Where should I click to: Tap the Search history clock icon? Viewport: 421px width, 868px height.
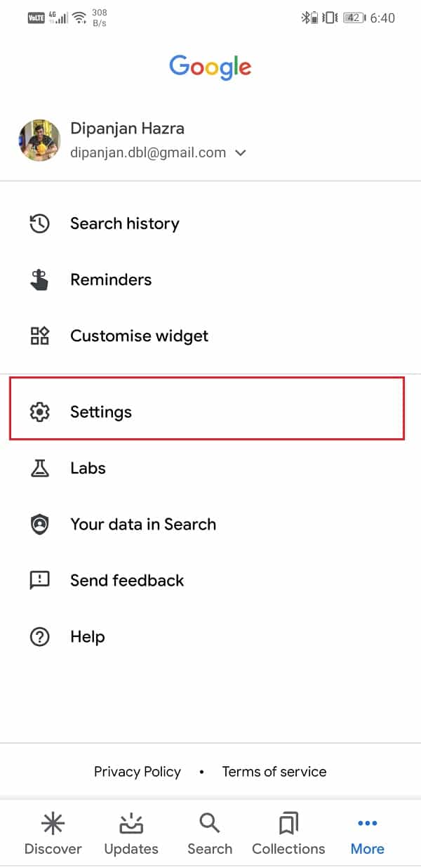[x=39, y=224]
